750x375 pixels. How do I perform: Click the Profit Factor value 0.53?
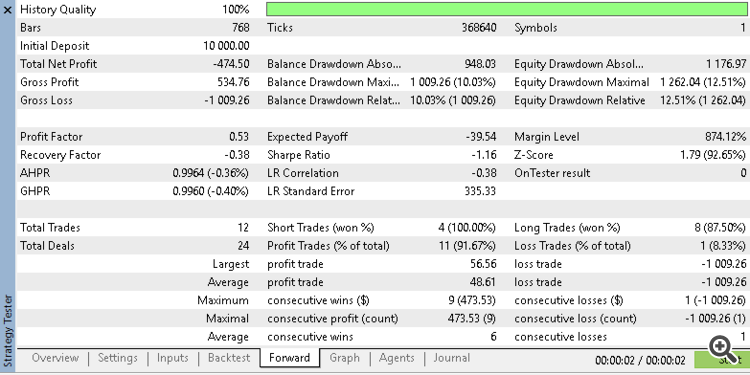point(239,137)
